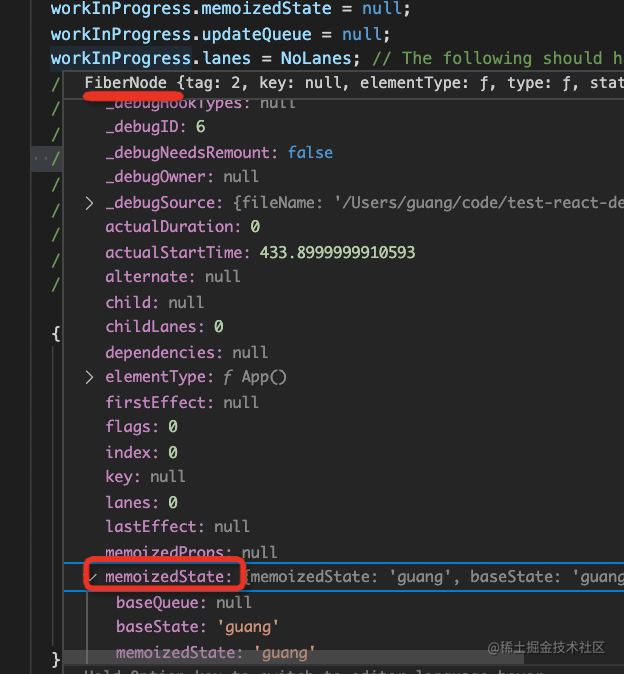
Task: Select the lastEffect: null row
Action: pyautogui.click(x=344, y=527)
